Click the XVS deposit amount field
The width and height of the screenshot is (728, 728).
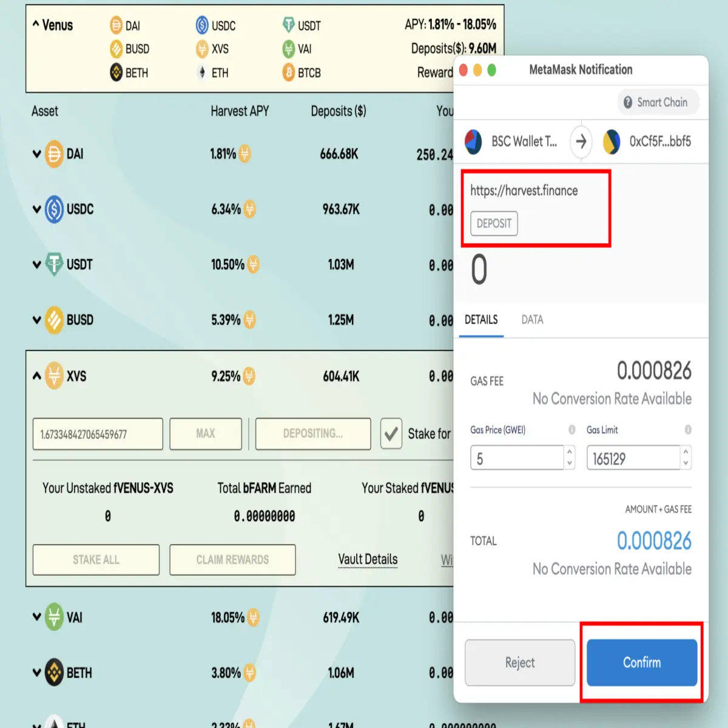tap(98, 434)
